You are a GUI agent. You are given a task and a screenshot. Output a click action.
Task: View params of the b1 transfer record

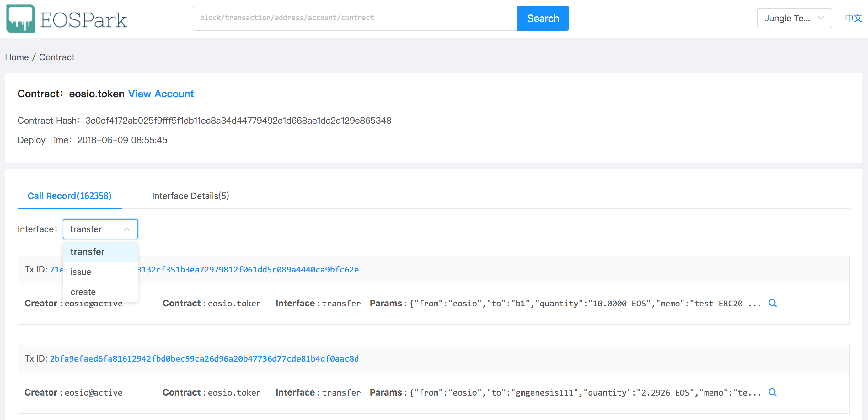pos(773,303)
